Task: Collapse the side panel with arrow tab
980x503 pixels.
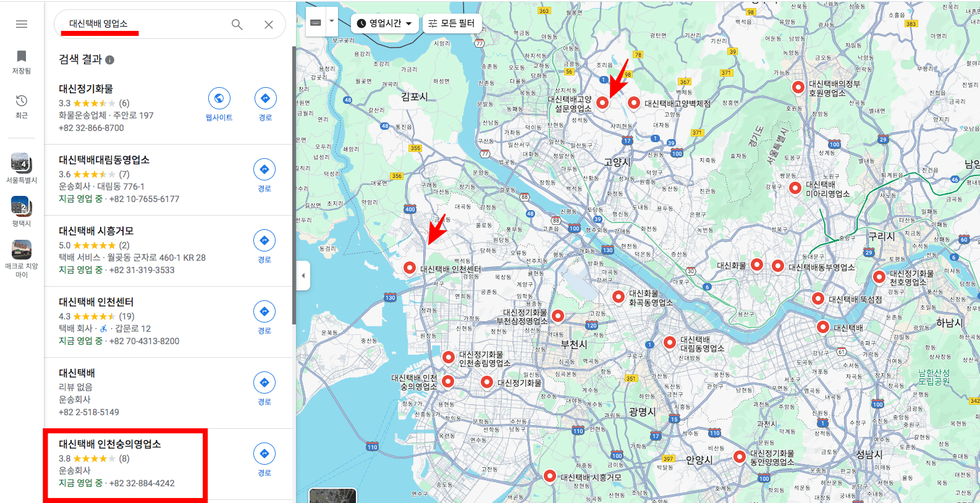Action: click(303, 276)
